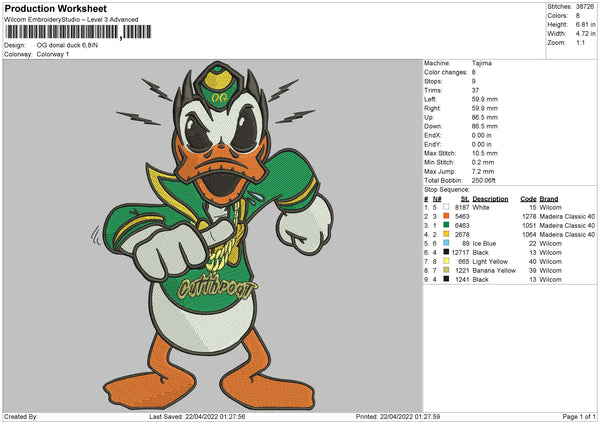
Task: Click the Trims value '37'
Action: (x=475, y=90)
